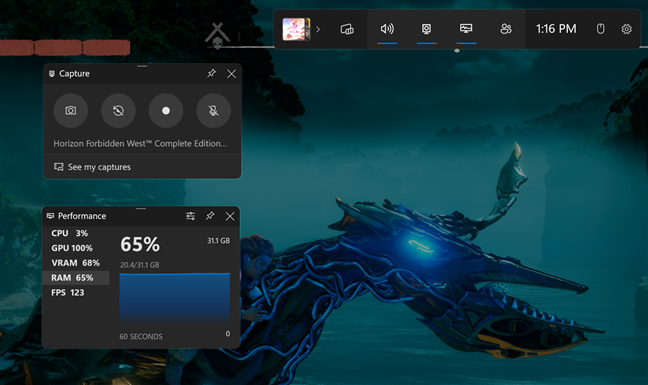Toggle the Performance widget monitor icon
The width and height of the screenshot is (648, 385).
click(x=466, y=29)
